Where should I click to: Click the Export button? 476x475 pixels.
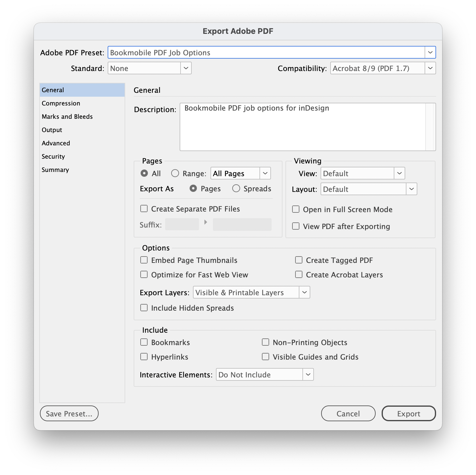[x=409, y=413]
